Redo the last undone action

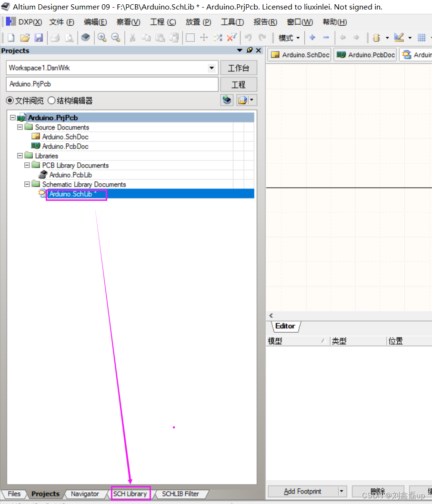click(262, 38)
